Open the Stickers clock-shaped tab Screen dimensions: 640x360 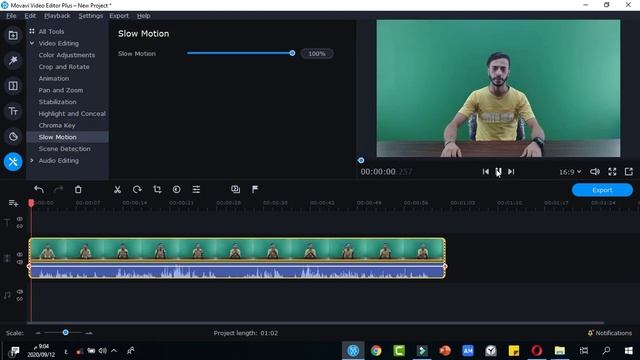(x=13, y=137)
